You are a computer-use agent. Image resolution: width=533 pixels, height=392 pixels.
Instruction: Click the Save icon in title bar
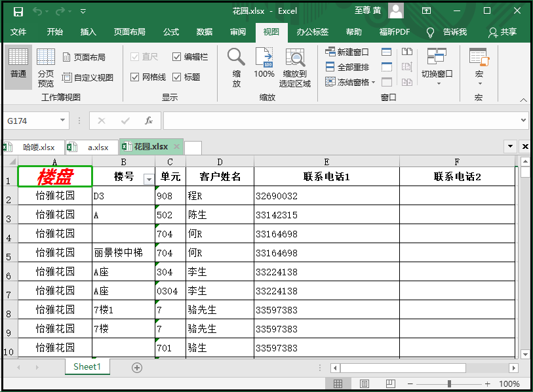[18, 11]
